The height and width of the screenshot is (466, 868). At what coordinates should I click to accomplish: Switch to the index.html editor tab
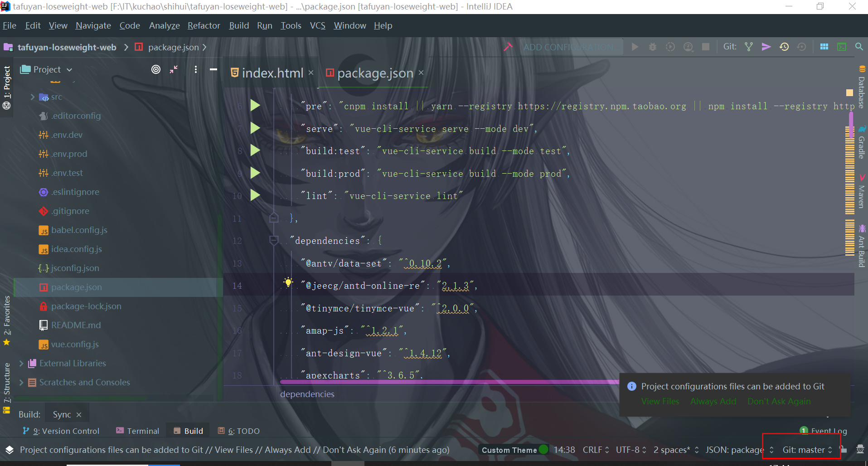point(272,73)
